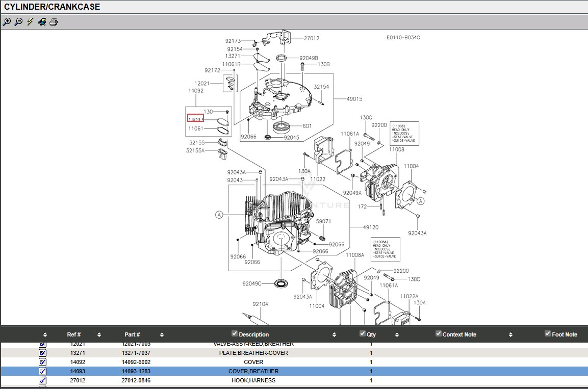Click the zoom out magnifier icon

[x=18, y=22]
